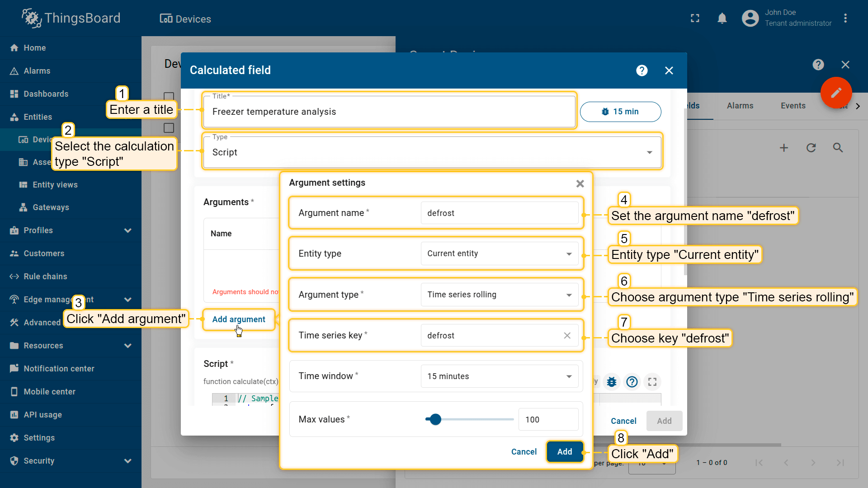Click the Max values slider handle
Viewport: 868px width, 488px height.
tap(435, 419)
